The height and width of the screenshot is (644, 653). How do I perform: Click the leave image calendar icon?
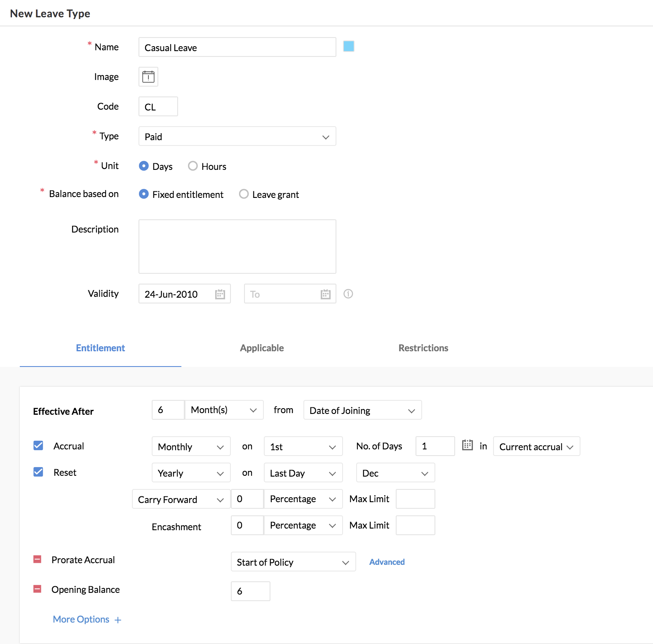pyautogui.click(x=148, y=77)
